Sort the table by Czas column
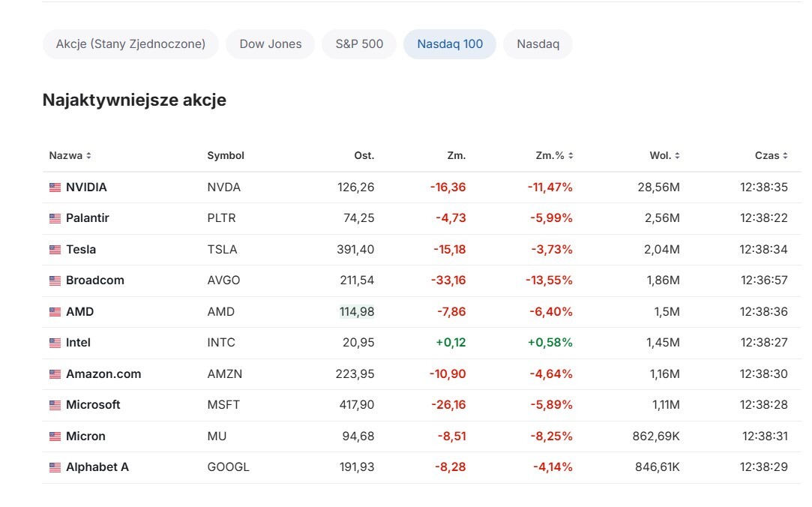This screenshot has height=507, width=812. click(771, 156)
